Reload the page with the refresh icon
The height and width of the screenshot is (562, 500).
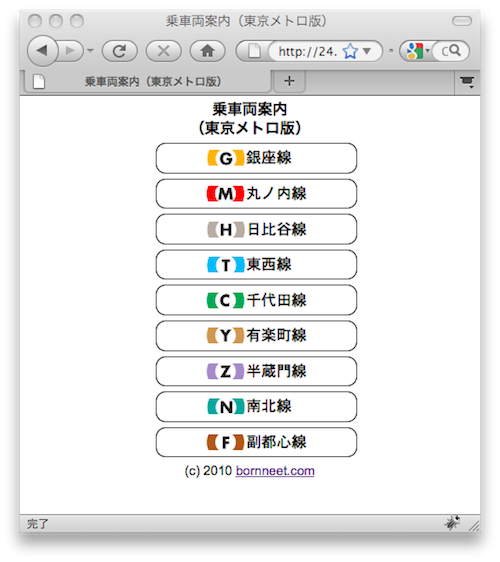click(120, 51)
